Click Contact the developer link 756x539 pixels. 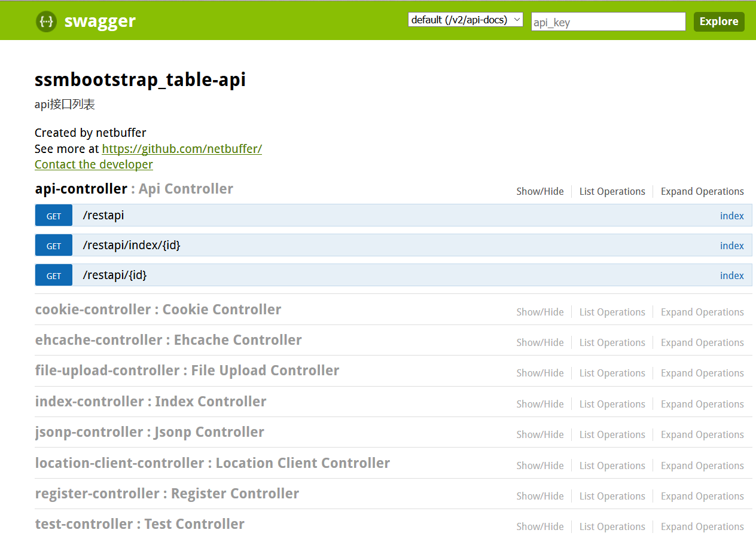(94, 164)
